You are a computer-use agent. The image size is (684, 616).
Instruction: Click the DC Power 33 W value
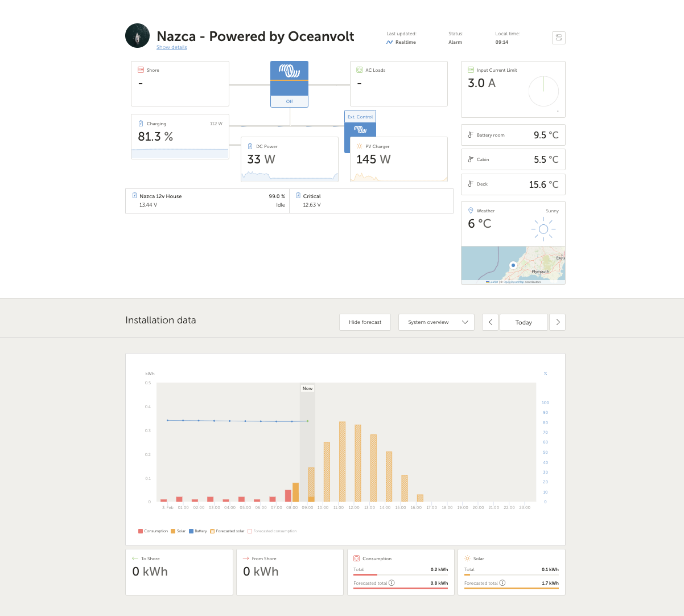261,159
